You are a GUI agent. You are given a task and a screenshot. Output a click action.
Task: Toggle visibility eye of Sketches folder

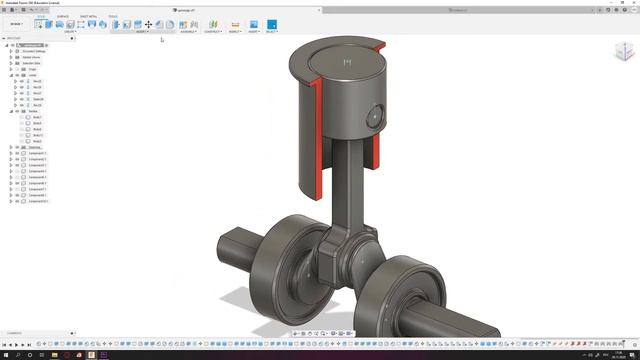click(x=18, y=147)
